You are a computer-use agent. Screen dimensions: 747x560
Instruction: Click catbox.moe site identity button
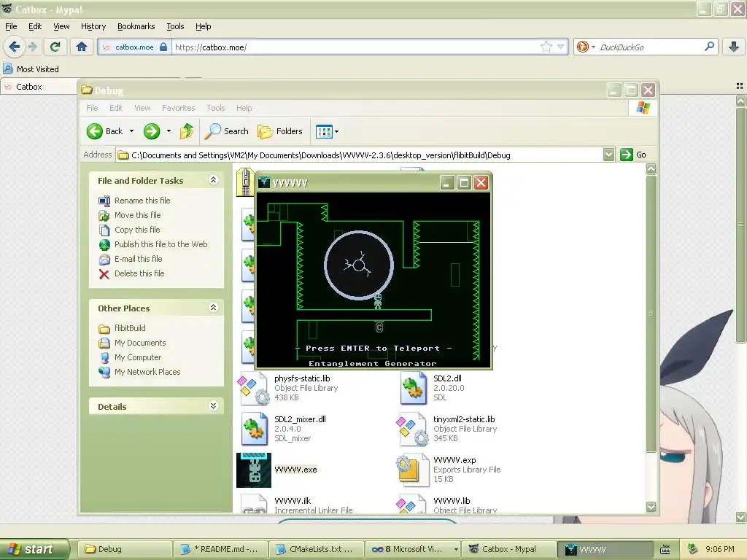pyautogui.click(x=134, y=47)
